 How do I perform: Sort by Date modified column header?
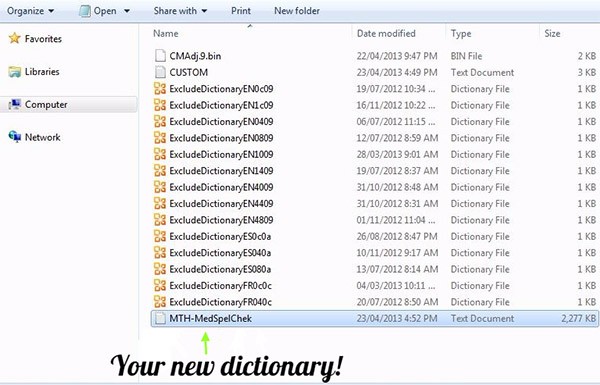(386, 34)
